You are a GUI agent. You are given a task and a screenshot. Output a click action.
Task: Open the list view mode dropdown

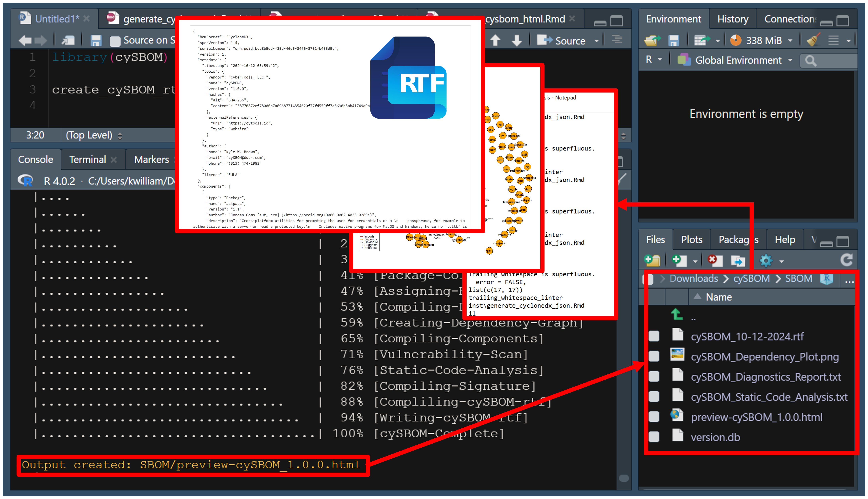(x=848, y=41)
